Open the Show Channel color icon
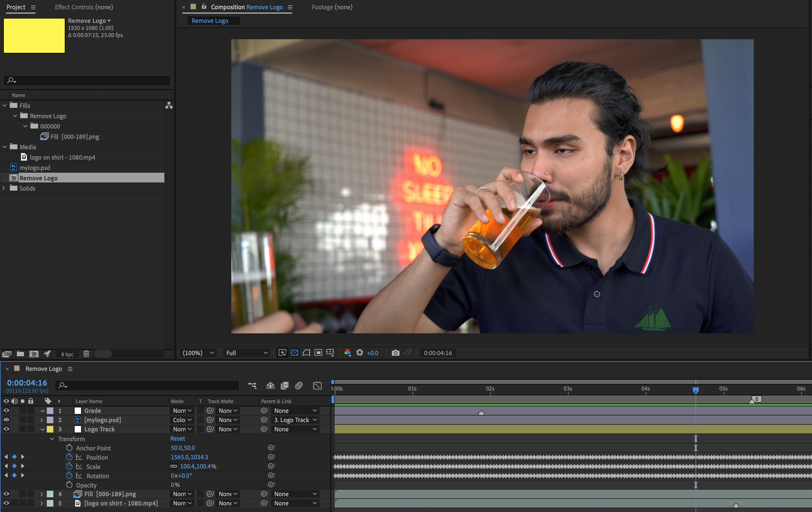Image resolution: width=812 pixels, height=512 pixels. click(x=347, y=353)
